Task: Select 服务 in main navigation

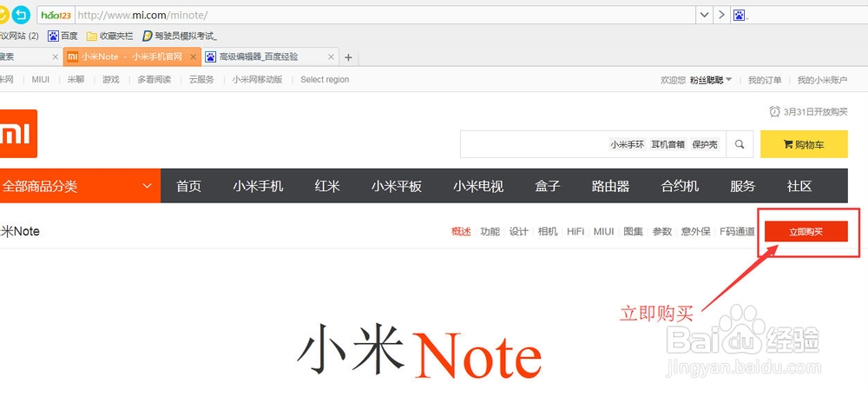Action: [742, 186]
